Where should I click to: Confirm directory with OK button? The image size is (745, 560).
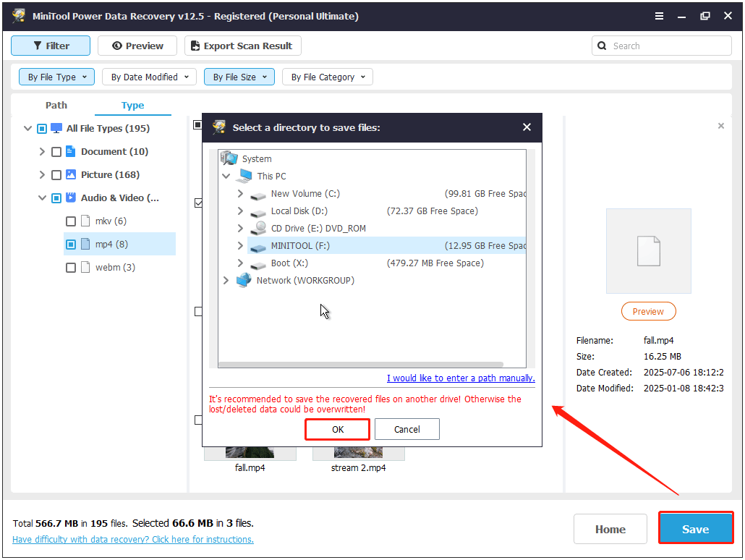point(337,429)
